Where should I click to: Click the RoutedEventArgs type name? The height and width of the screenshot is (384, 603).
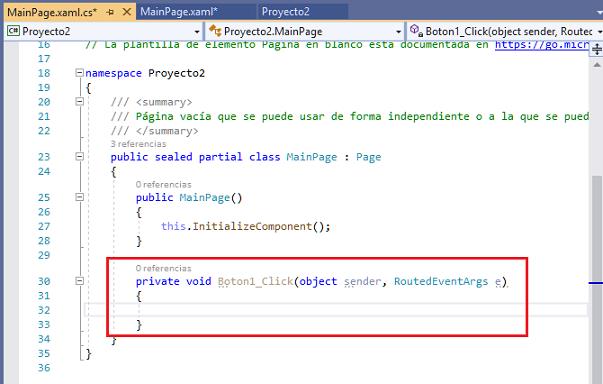pyautogui.click(x=441, y=281)
